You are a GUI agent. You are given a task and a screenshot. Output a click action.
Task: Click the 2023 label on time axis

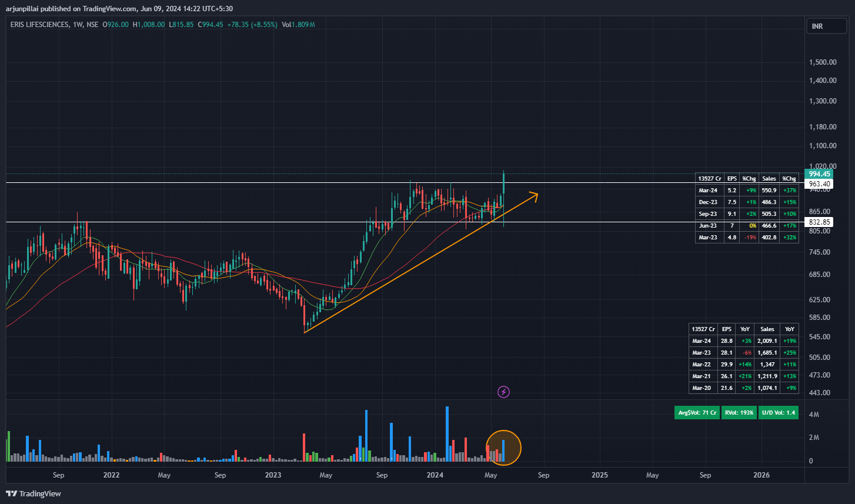[273, 475]
